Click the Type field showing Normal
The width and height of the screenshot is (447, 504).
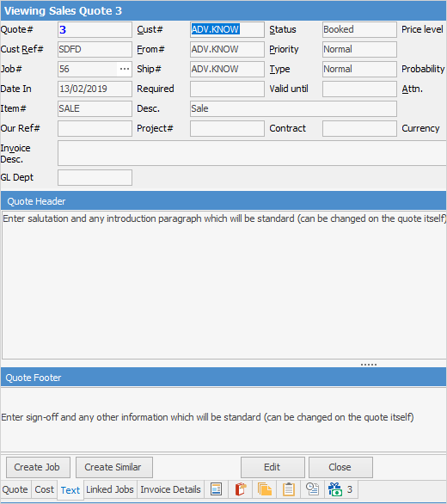point(359,69)
